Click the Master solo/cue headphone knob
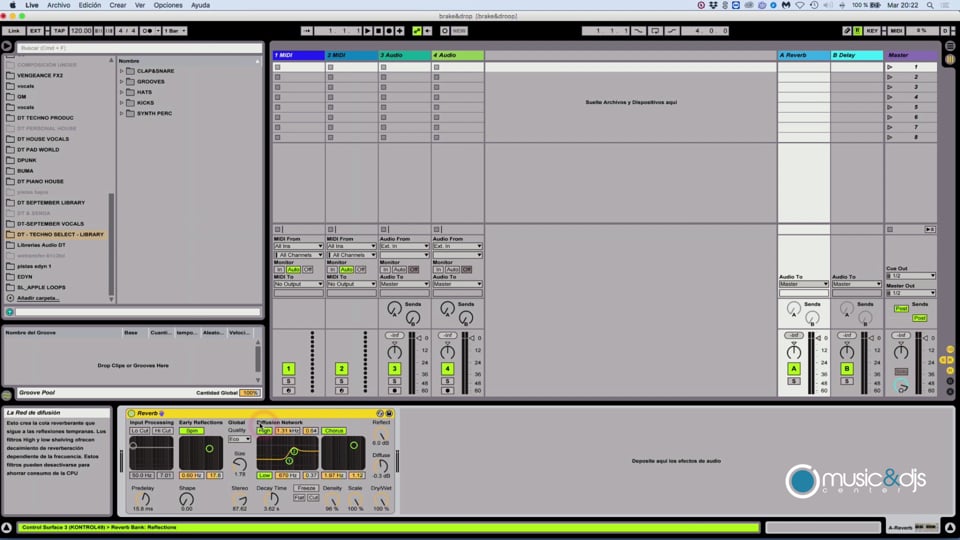 click(x=901, y=386)
